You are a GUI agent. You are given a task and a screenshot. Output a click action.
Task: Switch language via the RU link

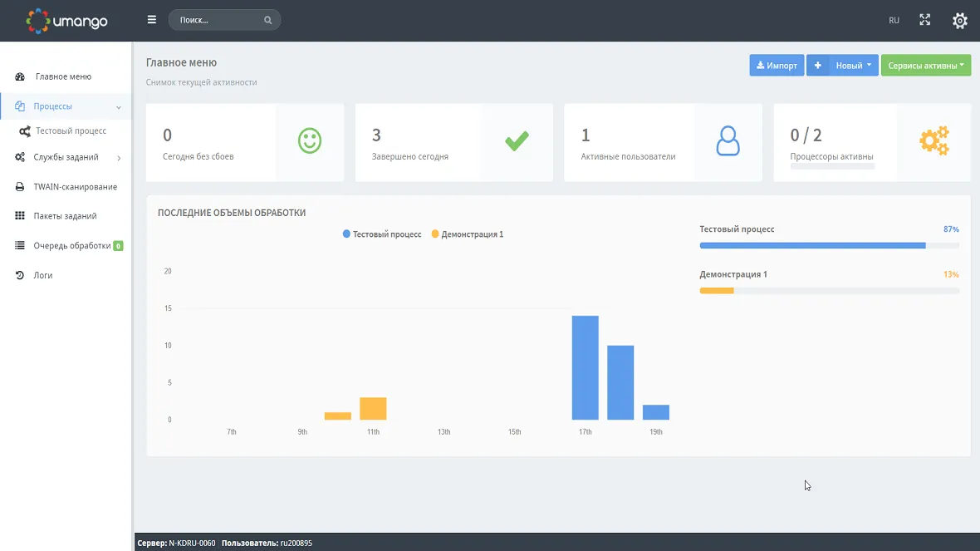click(894, 21)
